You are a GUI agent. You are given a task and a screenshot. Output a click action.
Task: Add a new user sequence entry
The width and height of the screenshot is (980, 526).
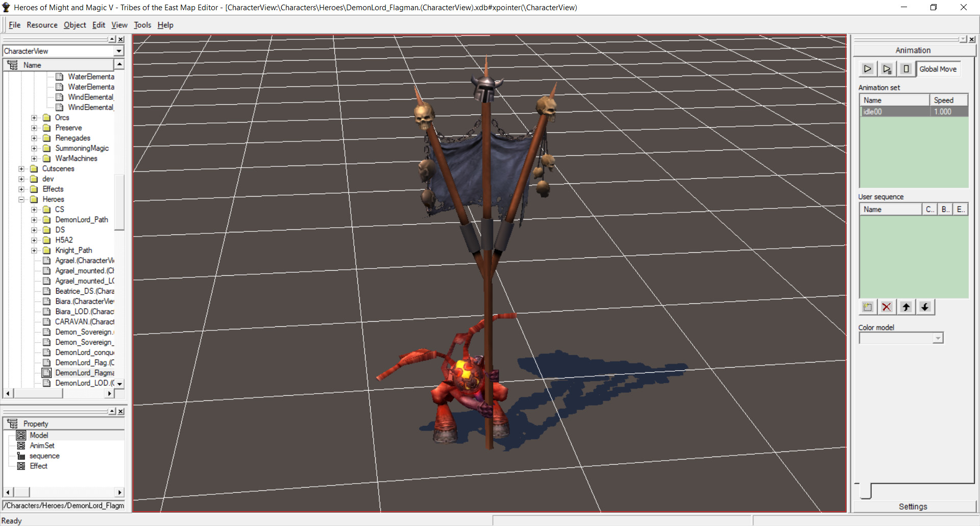867,307
